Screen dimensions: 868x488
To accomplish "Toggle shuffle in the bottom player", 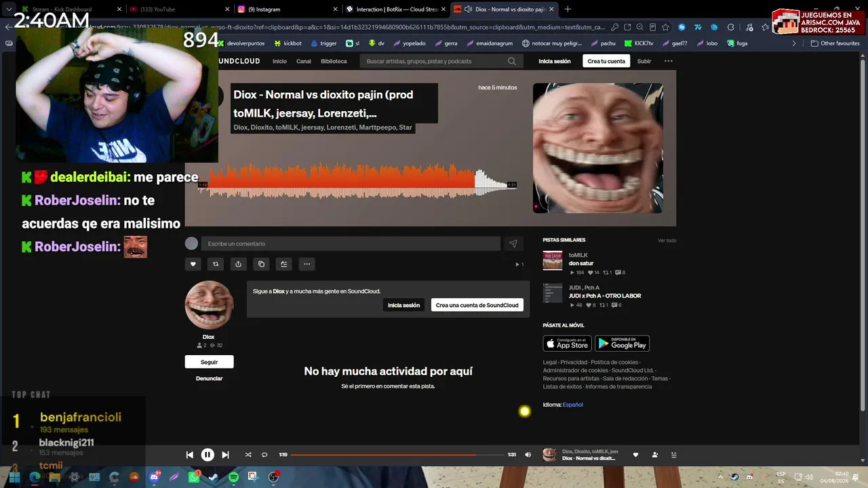I will point(248,455).
